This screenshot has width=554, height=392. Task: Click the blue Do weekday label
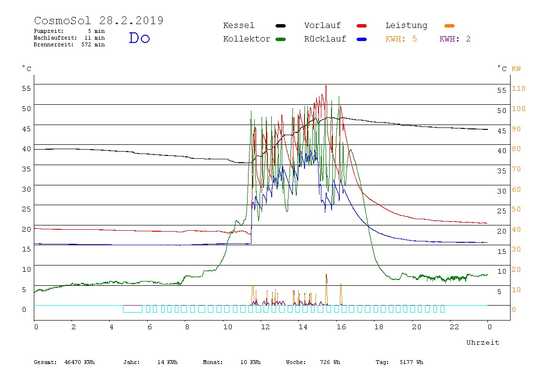pos(139,38)
